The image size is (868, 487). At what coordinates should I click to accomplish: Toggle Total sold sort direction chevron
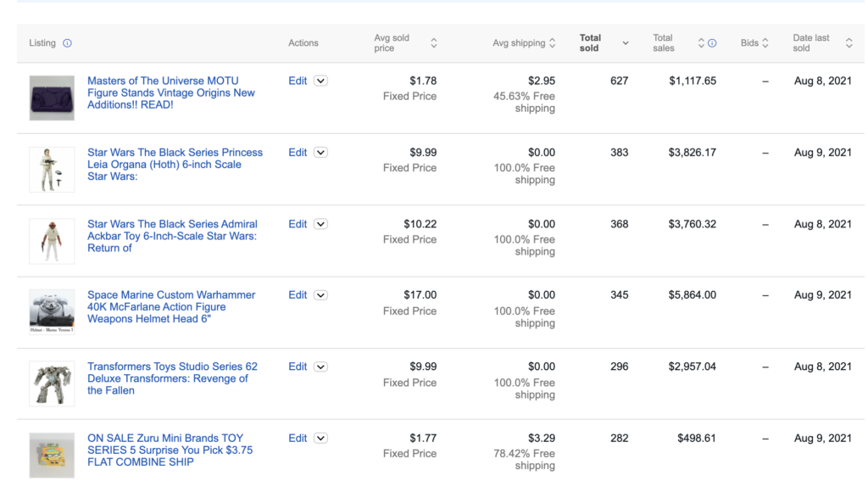pyautogui.click(x=625, y=43)
